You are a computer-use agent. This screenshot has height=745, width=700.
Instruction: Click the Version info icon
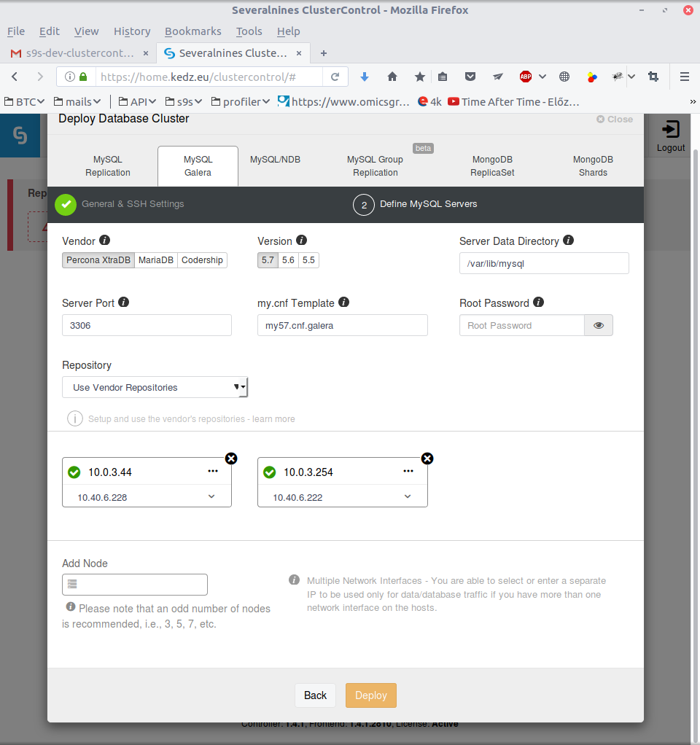click(x=301, y=241)
